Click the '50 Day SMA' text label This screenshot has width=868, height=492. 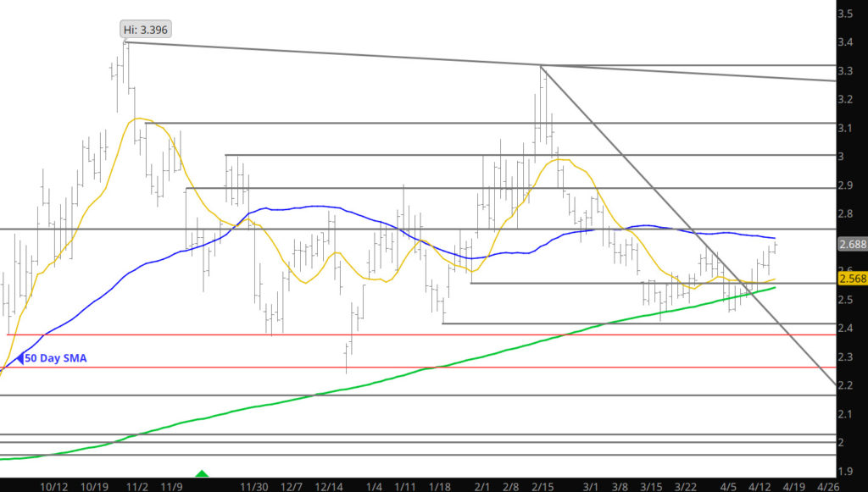tap(56, 358)
